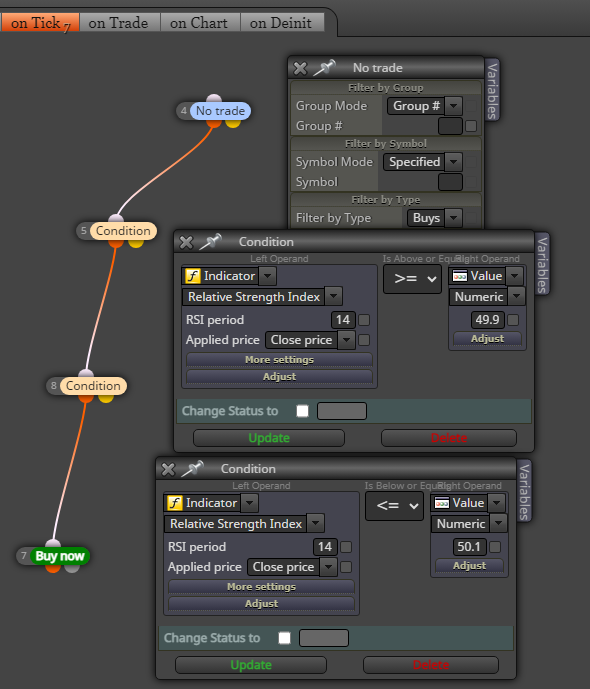Viewport: 590px width, 689px height.
Task: Tick Change Status to checkbox in the >= Condition panel
Action: click(302, 411)
